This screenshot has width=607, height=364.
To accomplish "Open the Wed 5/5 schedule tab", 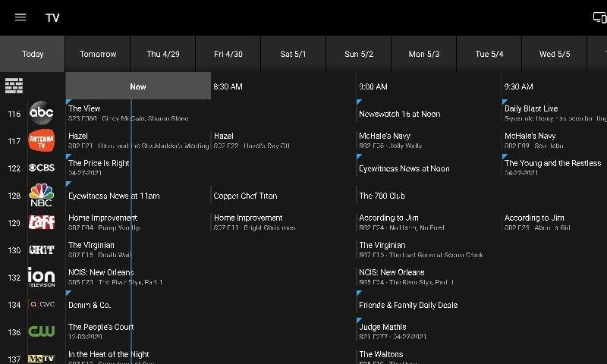I will click(x=555, y=54).
